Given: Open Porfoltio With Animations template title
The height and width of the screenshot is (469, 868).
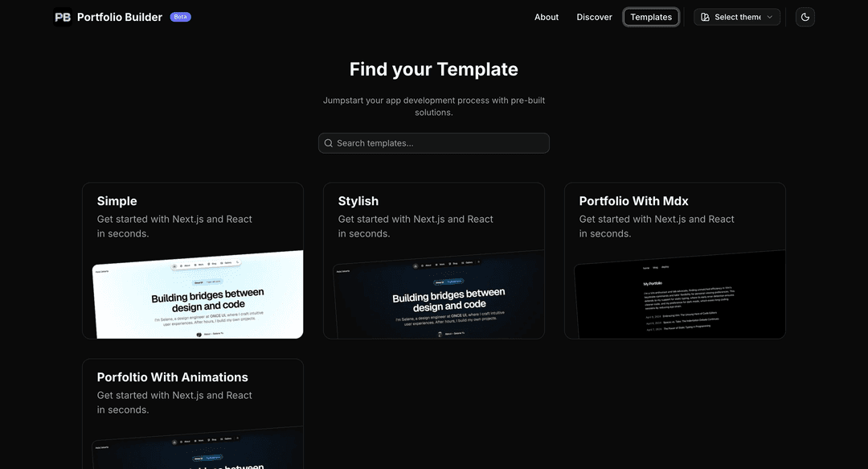Looking at the screenshot, I should coord(173,377).
